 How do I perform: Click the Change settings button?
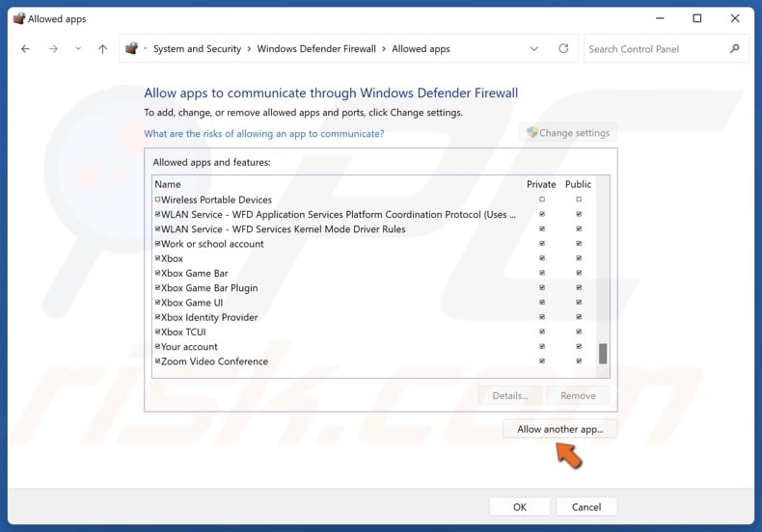click(x=568, y=132)
